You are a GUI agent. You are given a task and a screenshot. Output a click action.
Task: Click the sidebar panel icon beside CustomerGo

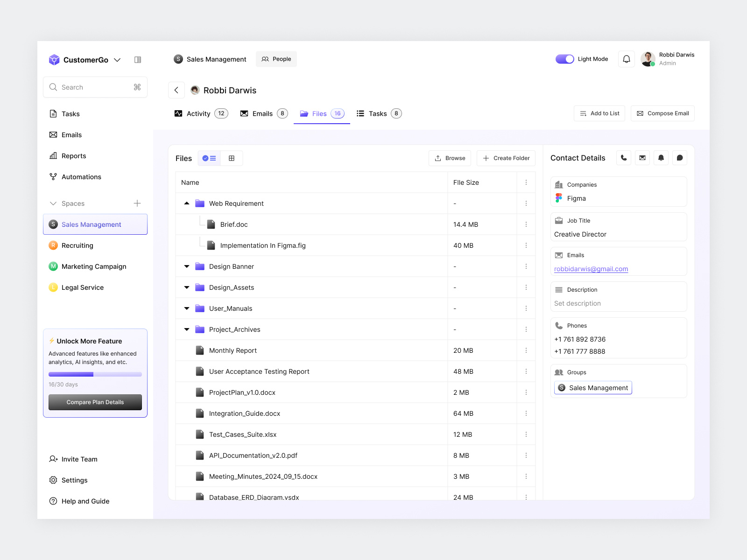pyautogui.click(x=138, y=59)
